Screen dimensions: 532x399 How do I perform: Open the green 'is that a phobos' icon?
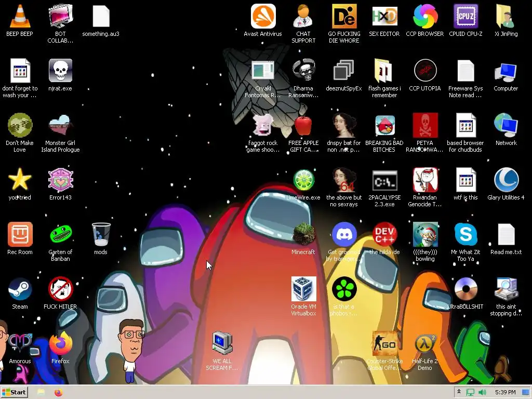pyautogui.click(x=344, y=289)
